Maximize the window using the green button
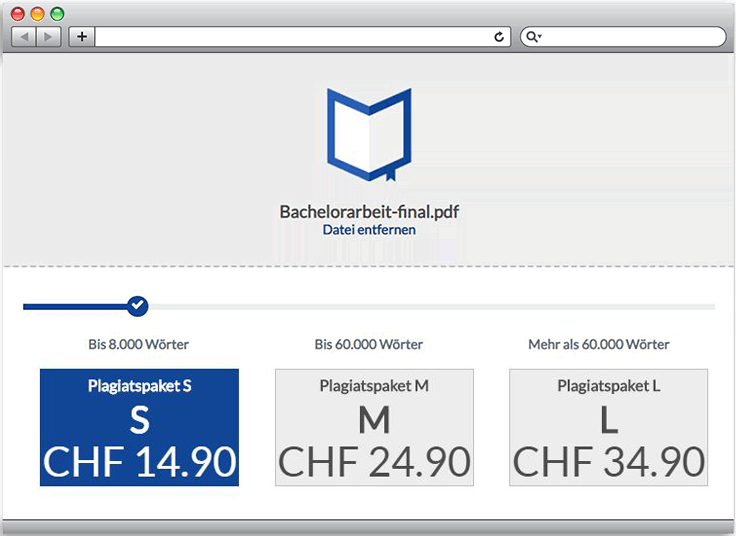This screenshot has height=536, width=736. (x=57, y=14)
